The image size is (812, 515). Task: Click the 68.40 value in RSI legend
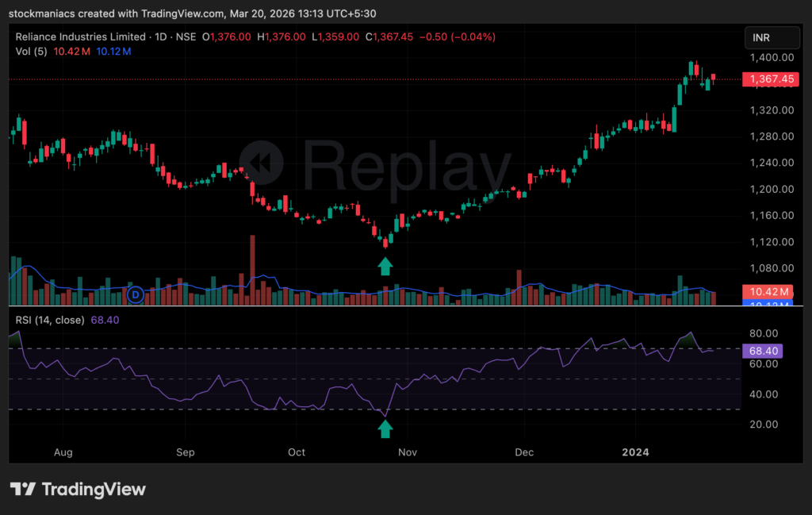[105, 321]
